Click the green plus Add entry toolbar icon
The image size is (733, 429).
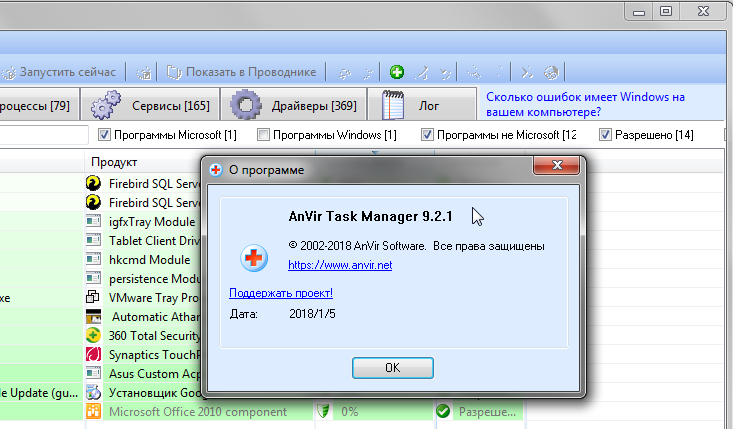(x=397, y=72)
